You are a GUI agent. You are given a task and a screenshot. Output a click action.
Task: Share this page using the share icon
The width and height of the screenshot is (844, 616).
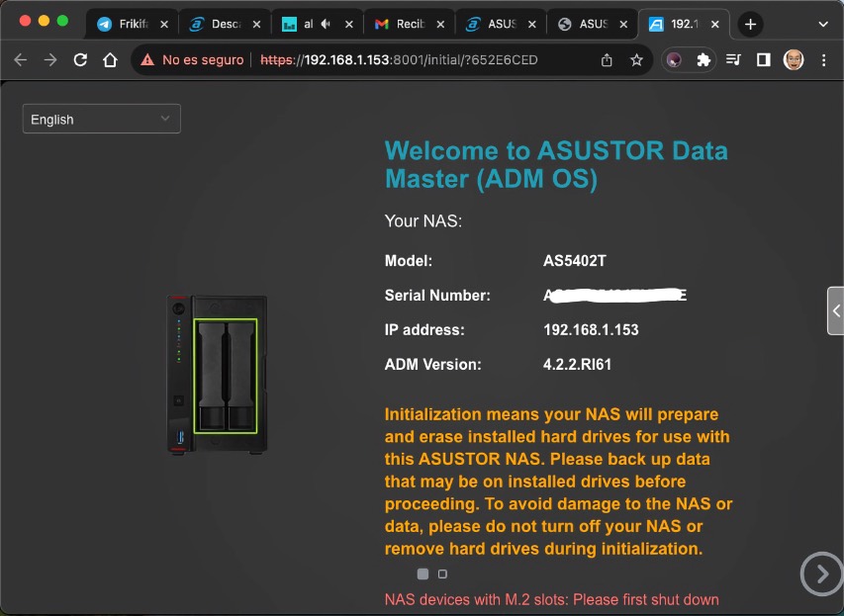click(607, 59)
